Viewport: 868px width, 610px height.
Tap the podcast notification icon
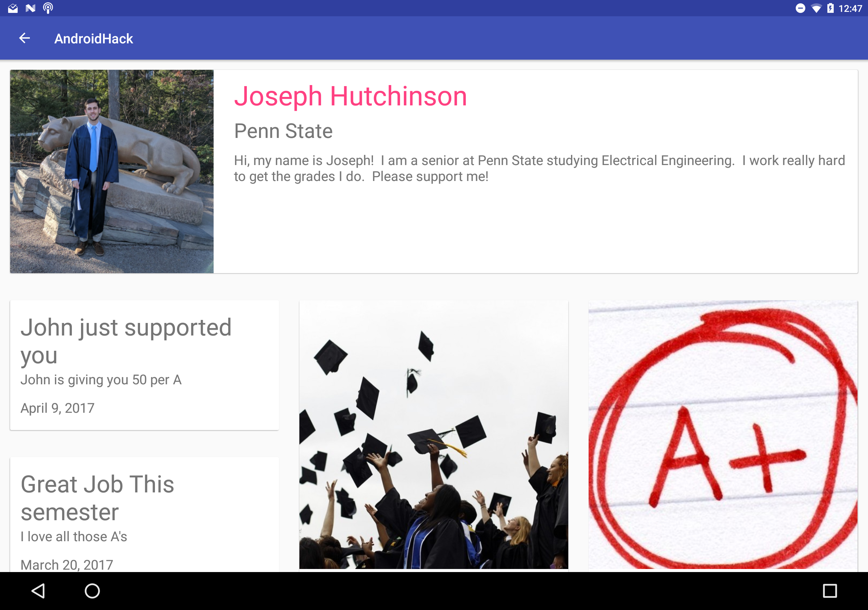pyautogui.click(x=48, y=8)
